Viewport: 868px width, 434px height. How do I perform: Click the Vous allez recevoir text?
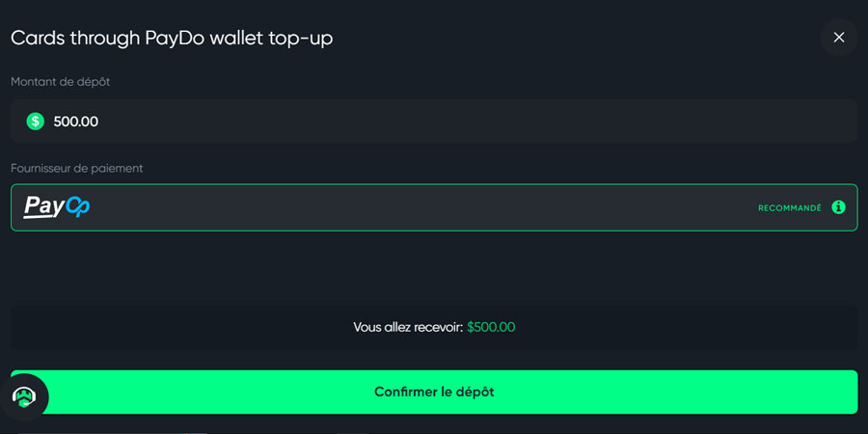point(408,328)
